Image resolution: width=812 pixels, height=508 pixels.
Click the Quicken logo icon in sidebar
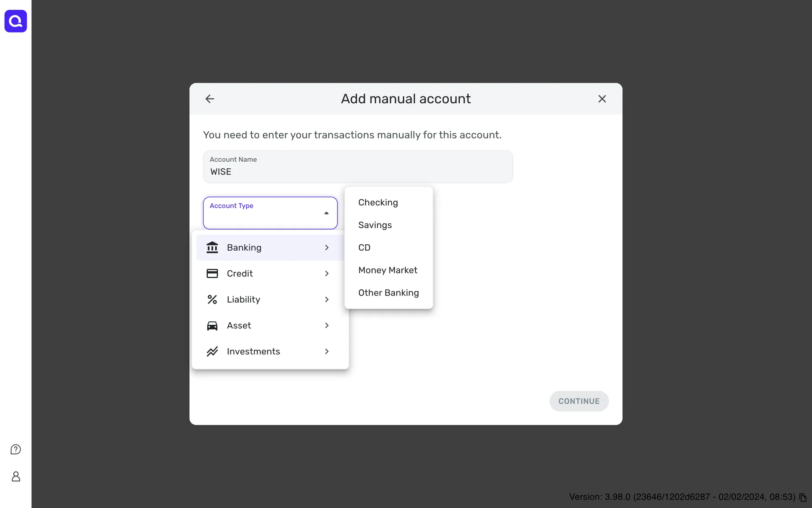pyautogui.click(x=16, y=21)
